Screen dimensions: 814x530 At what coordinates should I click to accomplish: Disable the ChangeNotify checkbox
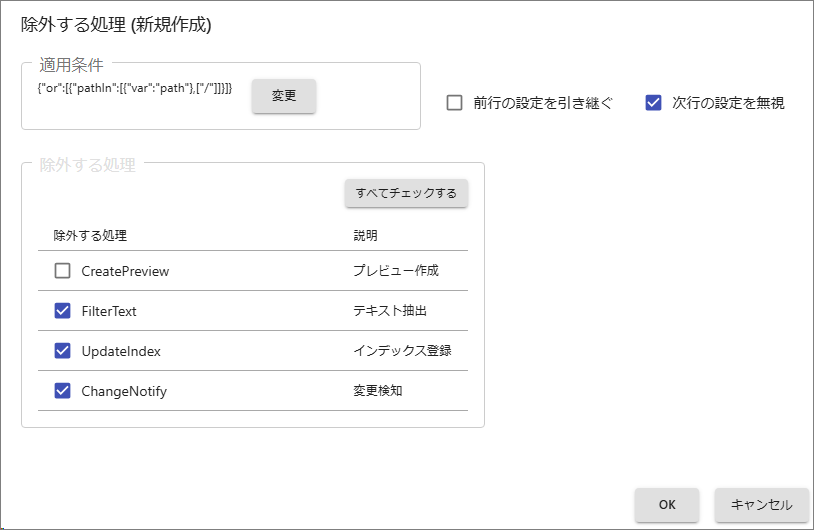tap(63, 391)
